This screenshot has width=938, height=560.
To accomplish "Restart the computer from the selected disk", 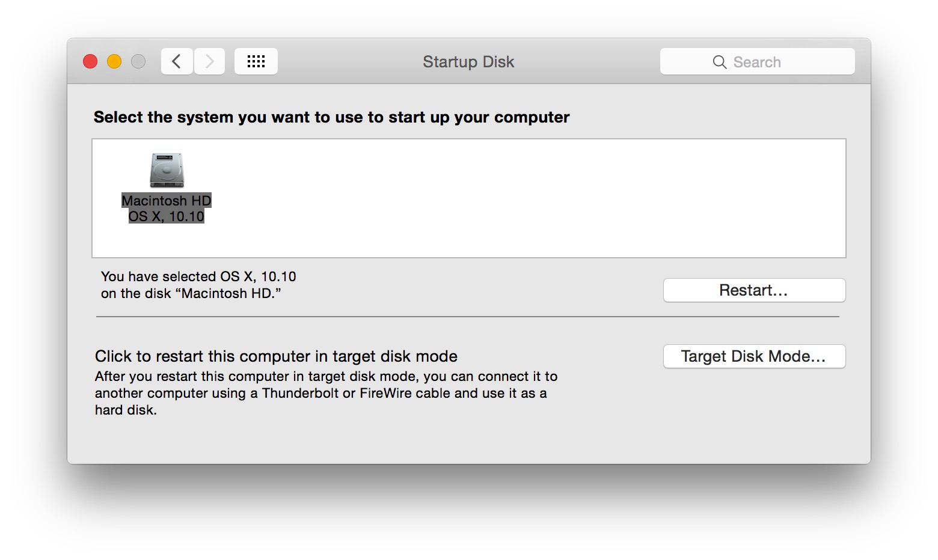I will [754, 290].
